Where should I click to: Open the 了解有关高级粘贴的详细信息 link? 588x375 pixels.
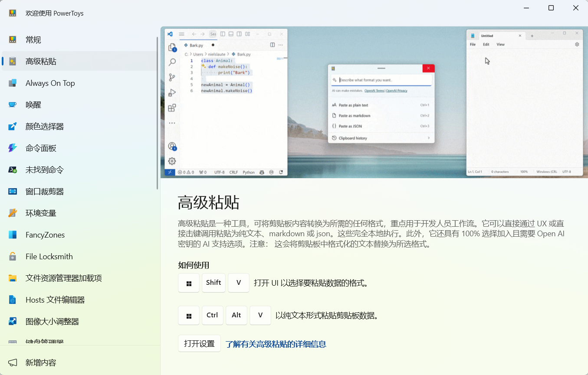(x=276, y=344)
